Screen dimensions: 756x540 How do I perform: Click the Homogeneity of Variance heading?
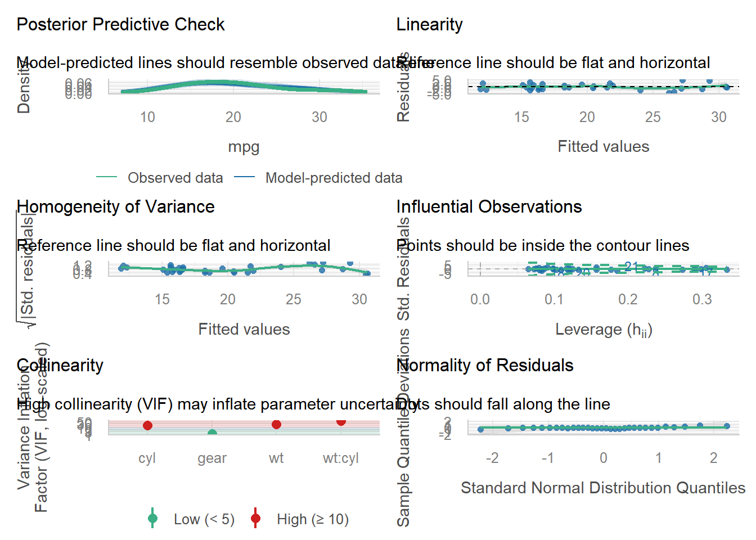coord(115,207)
